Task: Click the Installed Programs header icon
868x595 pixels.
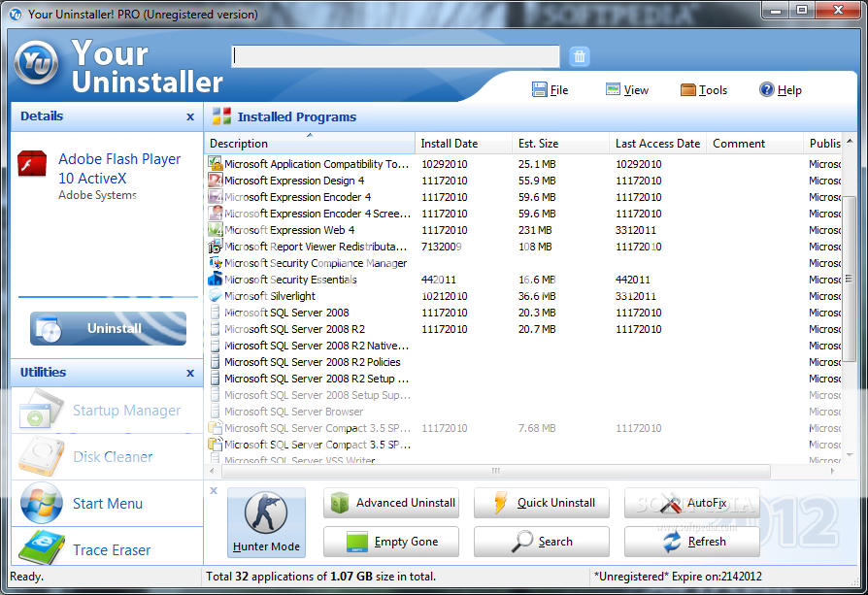Action: click(x=221, y=116)
